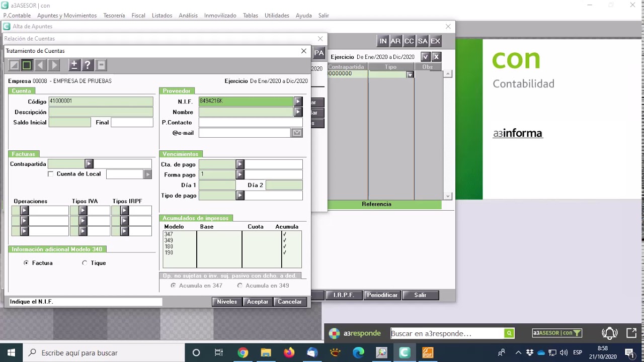Click the greyed minus toolbar icon
This screenshot has width=644, height=362.
[101, 65]
